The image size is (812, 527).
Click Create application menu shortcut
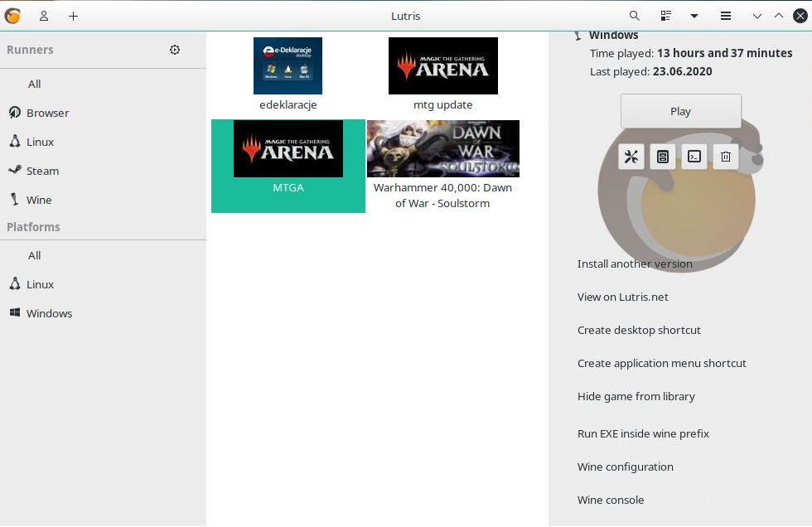662,364
